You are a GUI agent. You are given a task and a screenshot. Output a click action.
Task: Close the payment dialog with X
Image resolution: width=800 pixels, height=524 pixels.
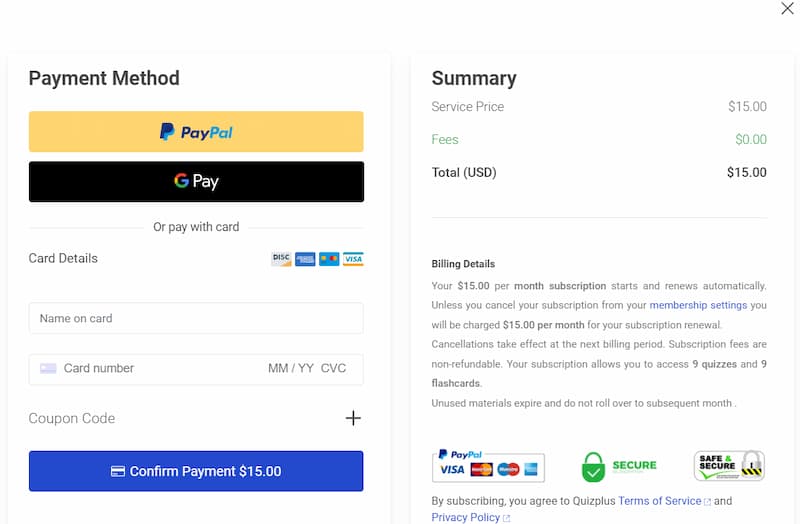click(x=787, y=8)
